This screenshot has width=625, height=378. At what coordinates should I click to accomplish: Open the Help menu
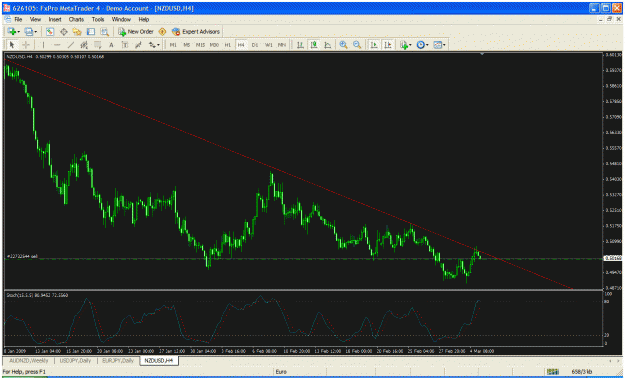(143, 19)
